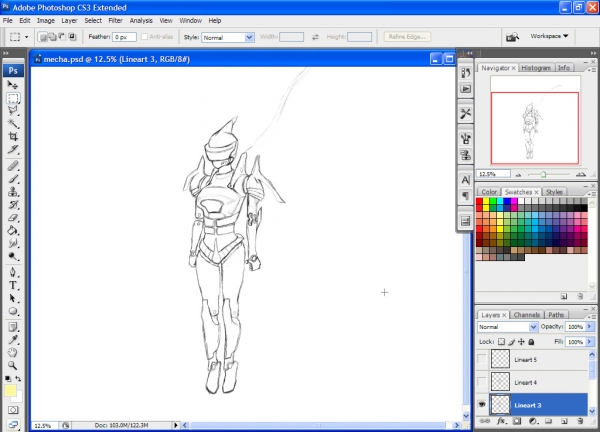Toggle lock transparent pixels
Screen dimensions: 600x432
501,342
